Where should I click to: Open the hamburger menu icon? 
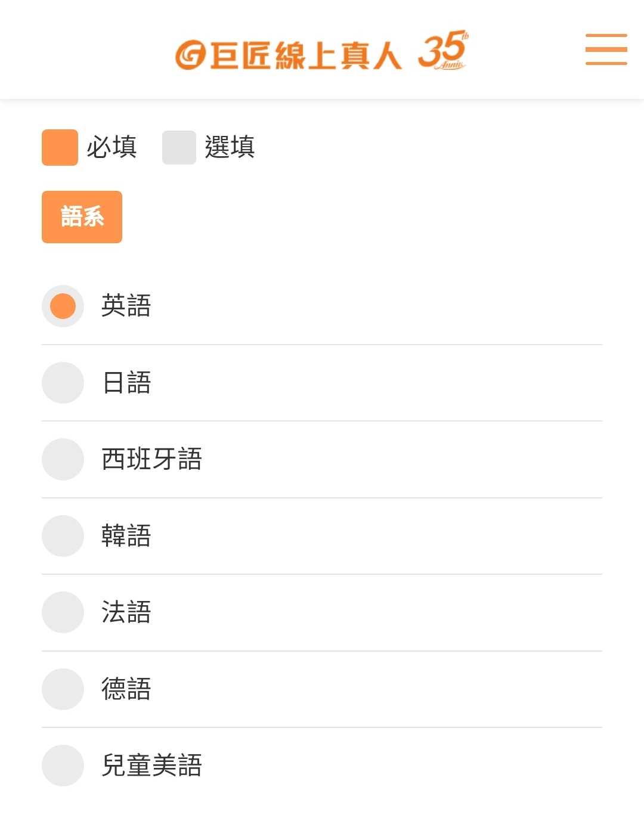pos(606,49)
